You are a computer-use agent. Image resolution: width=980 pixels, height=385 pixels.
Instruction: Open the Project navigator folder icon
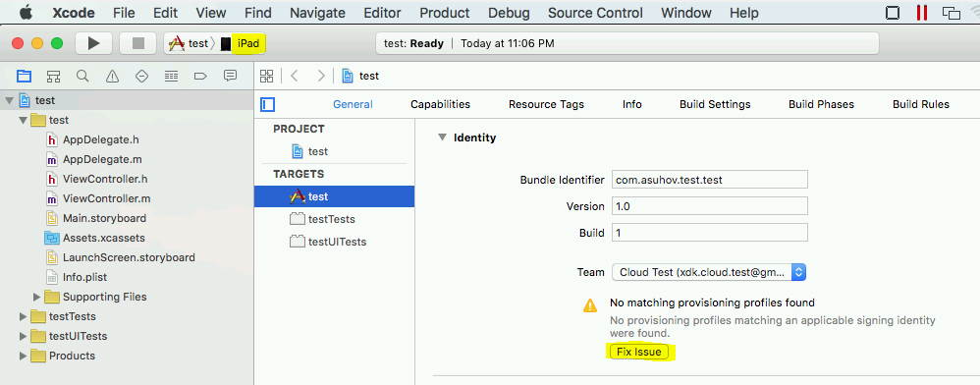(24, 77)
